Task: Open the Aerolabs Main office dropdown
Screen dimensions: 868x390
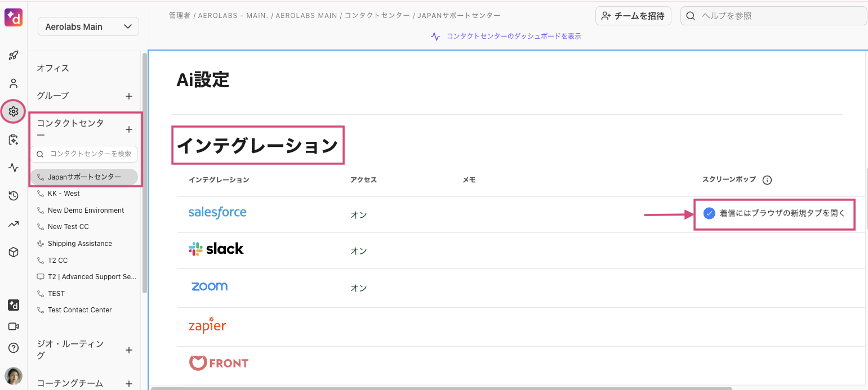Action: point(88,26)
